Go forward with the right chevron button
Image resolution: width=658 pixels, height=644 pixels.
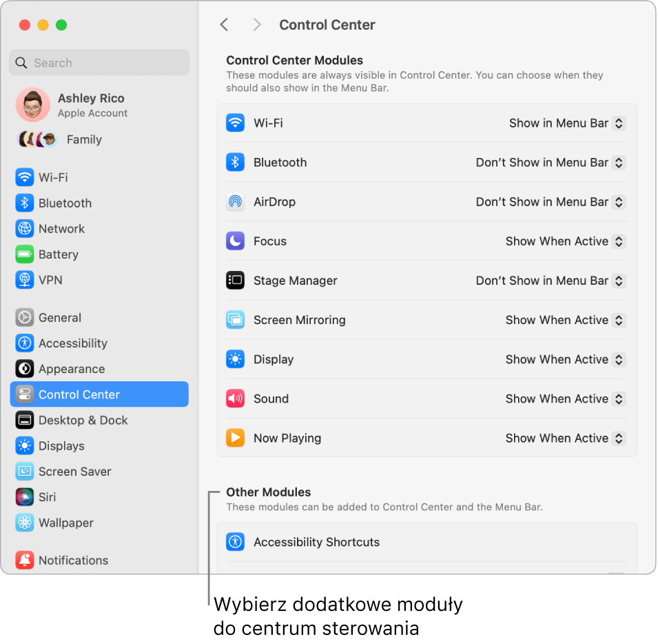[257, 25]
